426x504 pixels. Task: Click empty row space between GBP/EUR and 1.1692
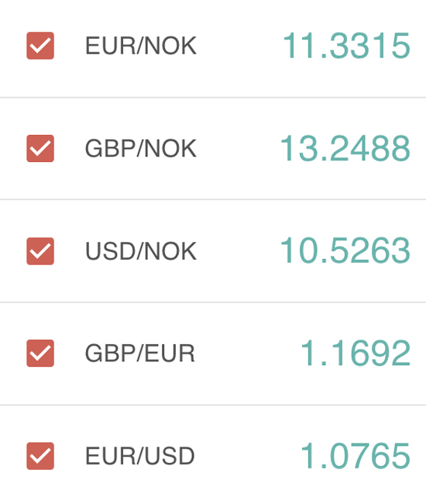(248, 354)
